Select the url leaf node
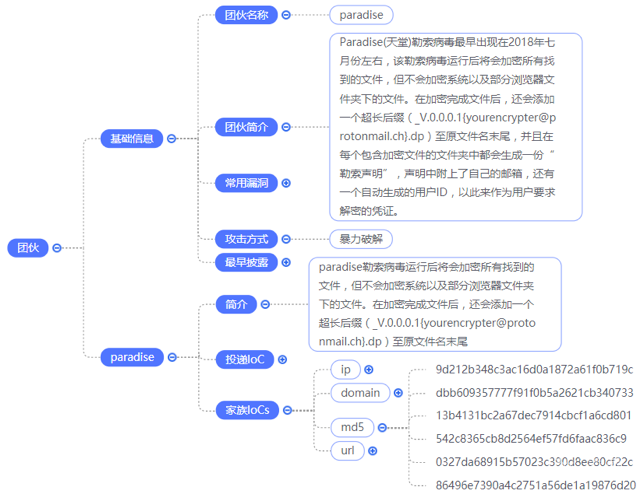The width and height of the screenshot is (643, 497). click(x=347, y=451)
